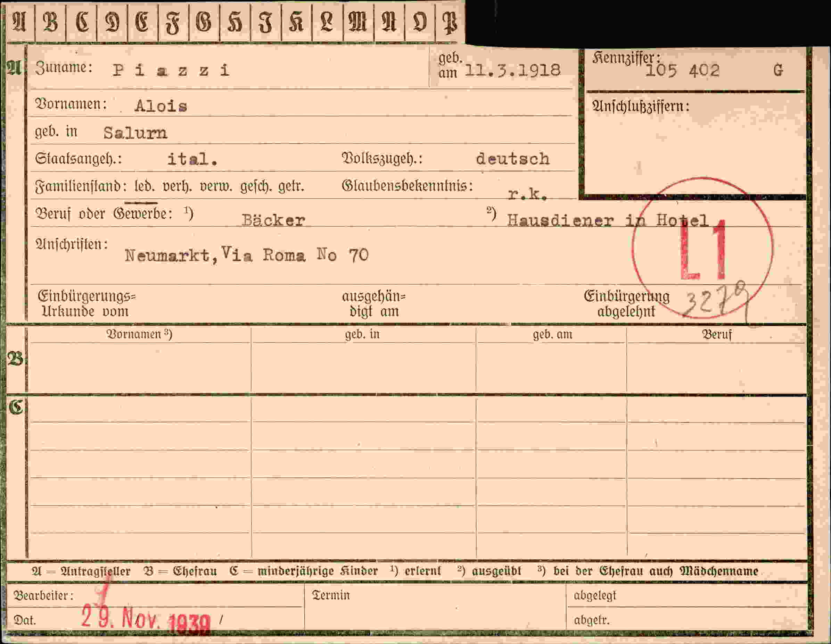Viewport: 831px width, 644px height.
Task: Click the 'Staatsangeh.:' field label
Action: (79, 159)
